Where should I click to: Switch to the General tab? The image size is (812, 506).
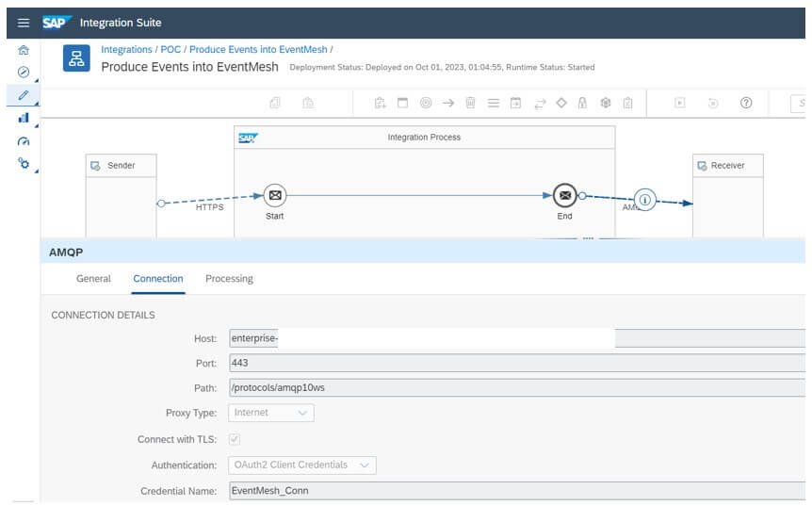coord(94,279)
